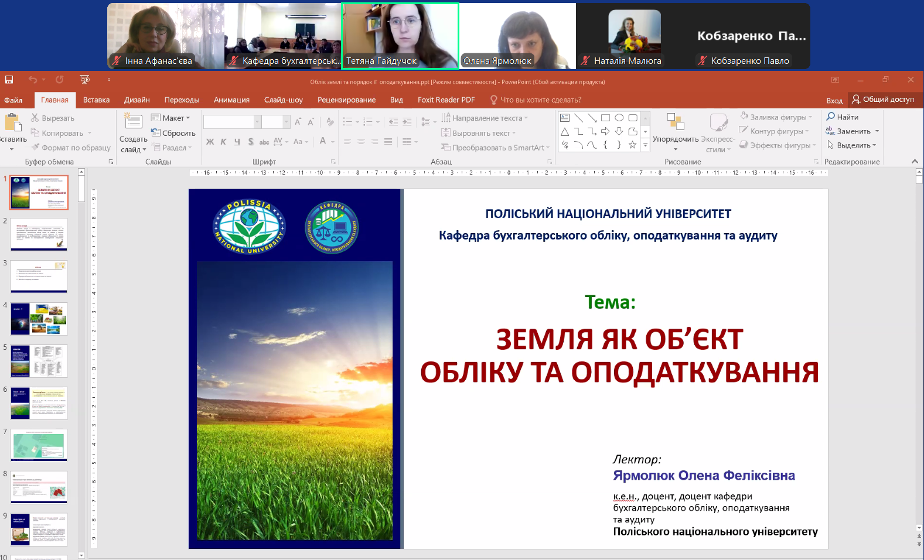This screenshot has height=560, width=924.
Task: Select Тетяна Гайдучок's video tile
Action: 400,36
